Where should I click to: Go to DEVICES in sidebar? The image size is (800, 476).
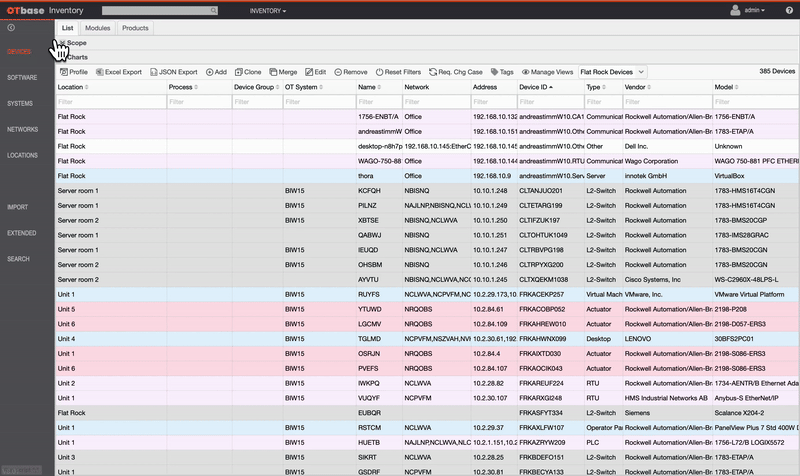19,52
